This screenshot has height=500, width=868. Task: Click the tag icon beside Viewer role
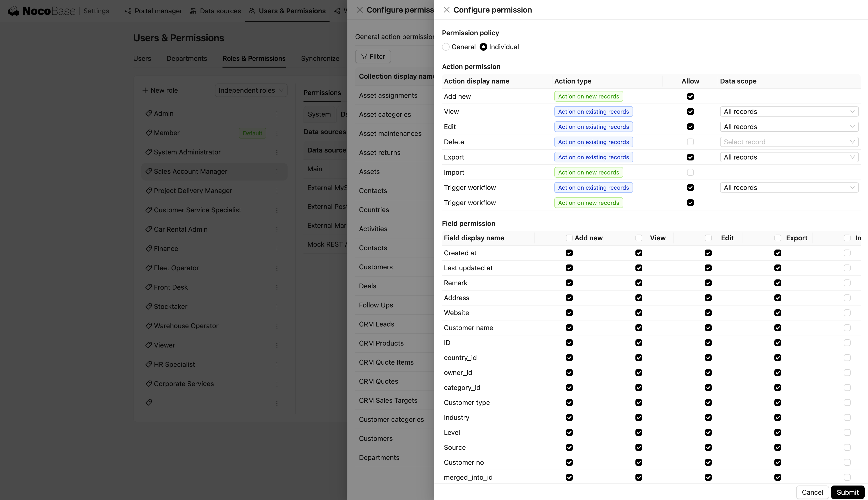point(149,345)
